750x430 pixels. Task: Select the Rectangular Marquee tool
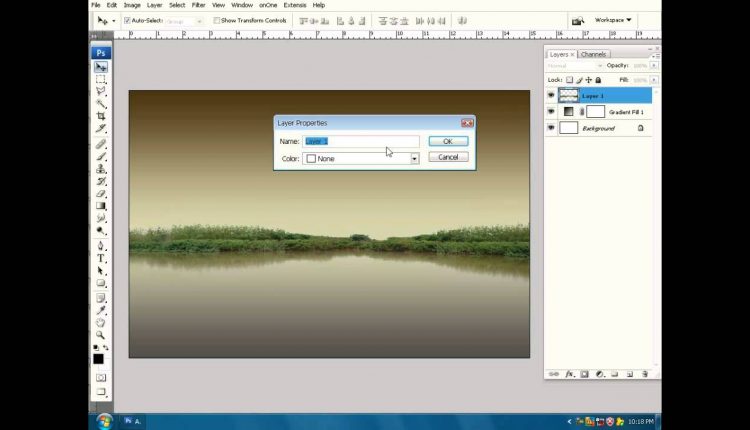coord(100,79)
